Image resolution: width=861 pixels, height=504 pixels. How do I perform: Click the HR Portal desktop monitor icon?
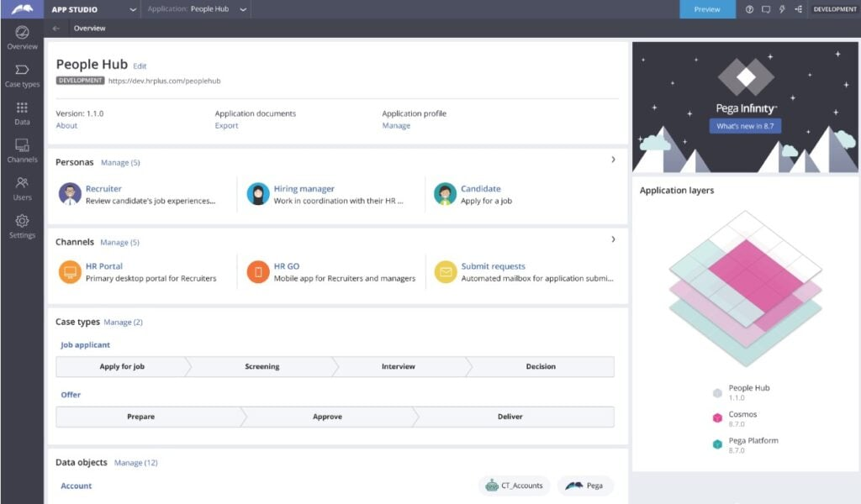pos(70,271)
